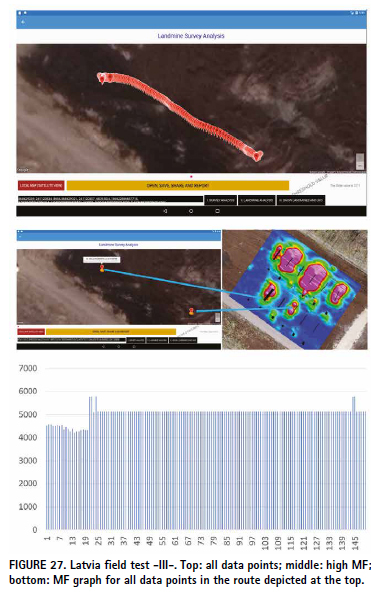Image resolution: width=371 pixels, height=596 pixels.
Task: Click the red Local Map (Satellite View) button
Action: pyautogui.click(x=41, y=185)
